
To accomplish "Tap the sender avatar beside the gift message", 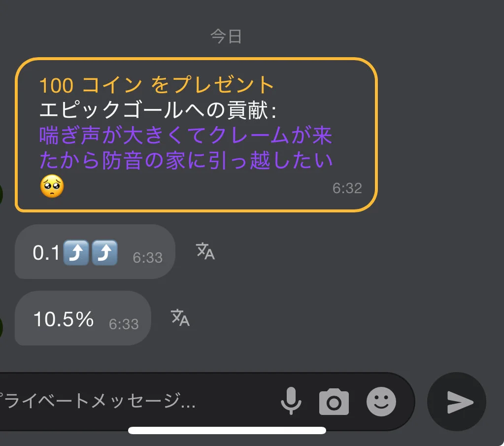I will click(1, 194).
